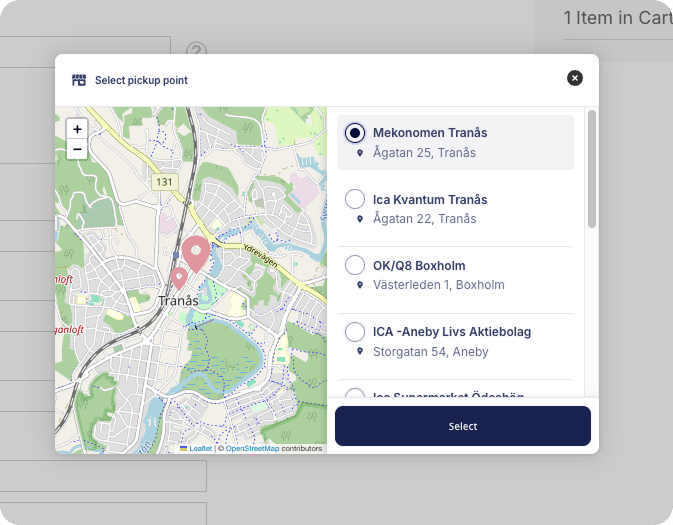
Task: Click the Ica Kvantum Tranås name text
Action: 430,200
